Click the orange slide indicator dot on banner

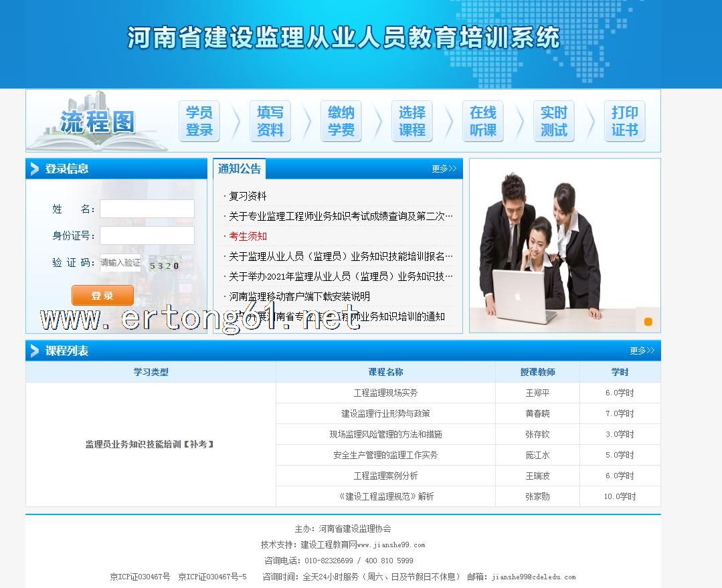pyautogui.click(x=648, y=322)
